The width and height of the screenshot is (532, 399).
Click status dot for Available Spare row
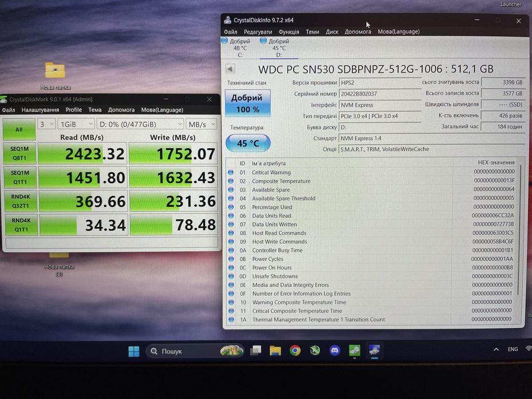231,190
